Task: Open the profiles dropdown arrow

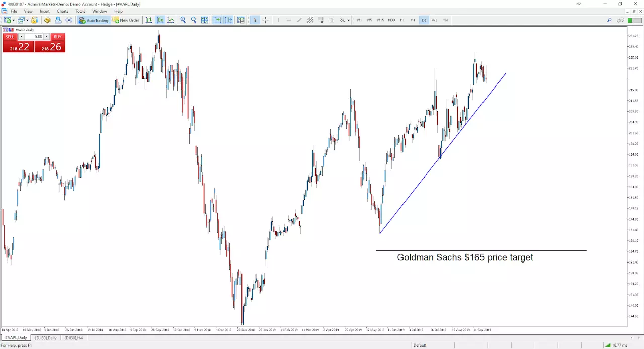Action: pyautogui.click(x=27, y=20)
